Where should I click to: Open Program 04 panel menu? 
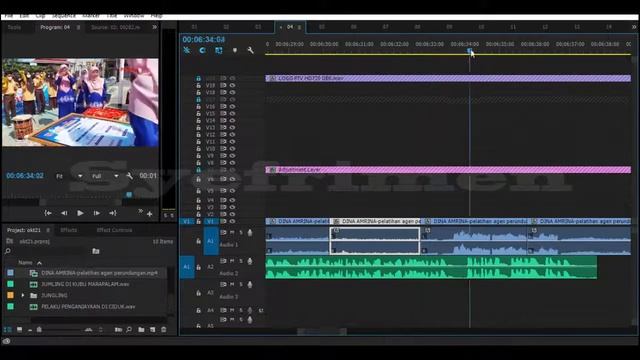coord(78,27)
